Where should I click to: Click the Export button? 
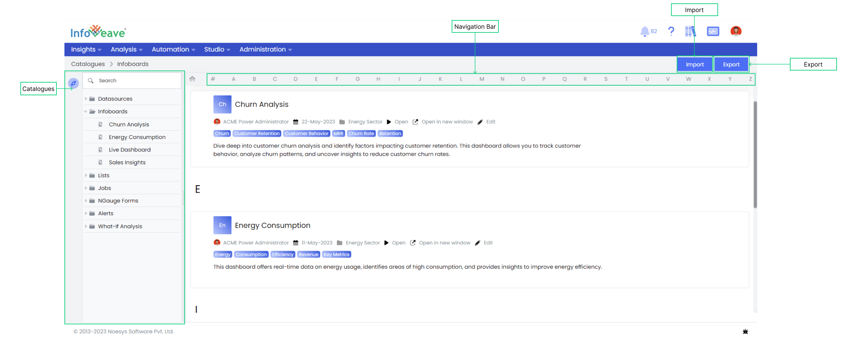(731, 65)
